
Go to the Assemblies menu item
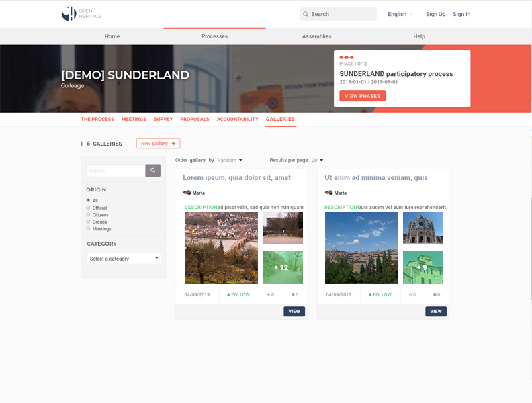click(x=316, y=36)
